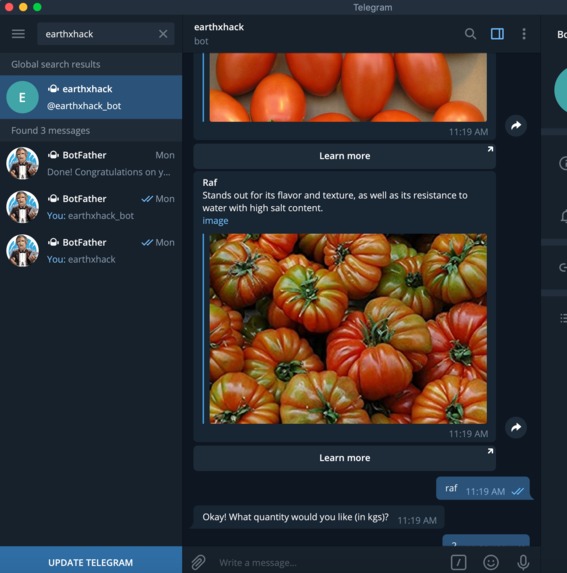Click the 'Write a message...' input field
The width and height of the screenshot is (567, 573).
point(329,562)
